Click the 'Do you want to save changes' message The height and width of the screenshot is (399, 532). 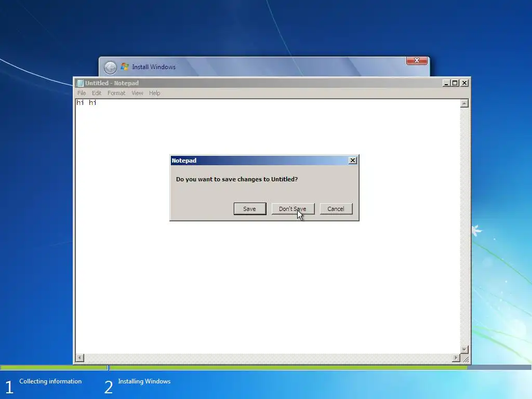[x=237, y=179]
